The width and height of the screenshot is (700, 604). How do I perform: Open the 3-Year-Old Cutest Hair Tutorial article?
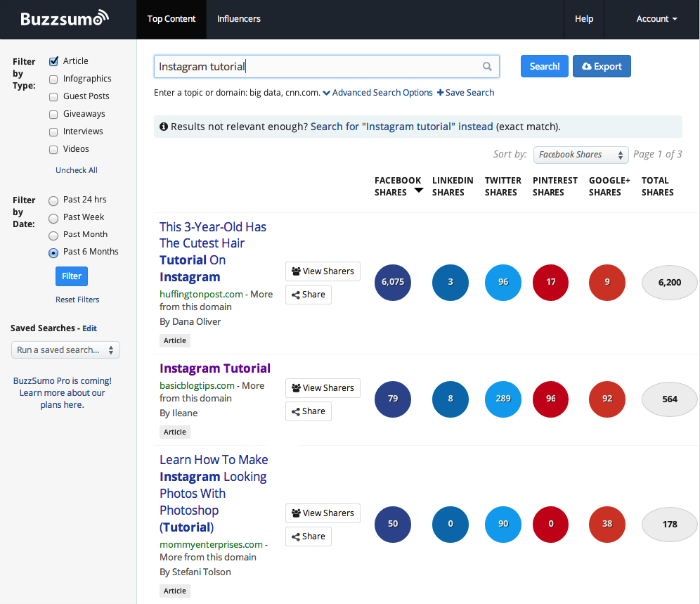point(213,252)
